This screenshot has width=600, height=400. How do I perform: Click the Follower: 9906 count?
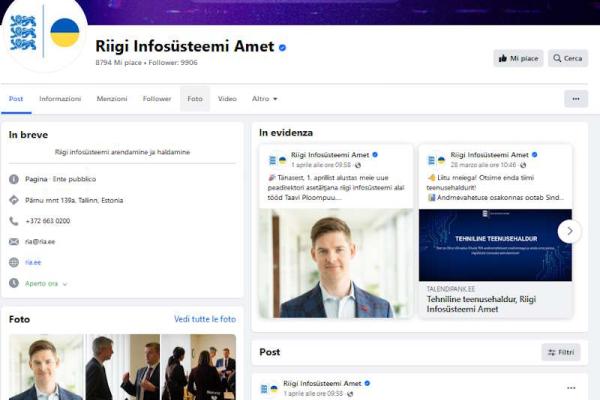tap(173, 62)
